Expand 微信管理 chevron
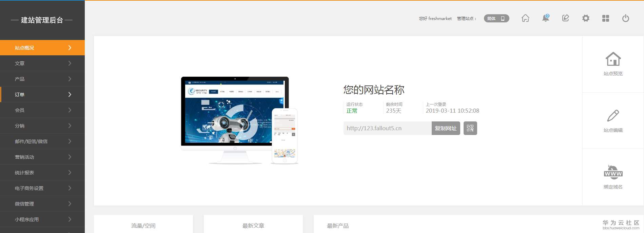The width and height of the screenshot is (644, 233). pyautogui.click(x=70, y=204)
